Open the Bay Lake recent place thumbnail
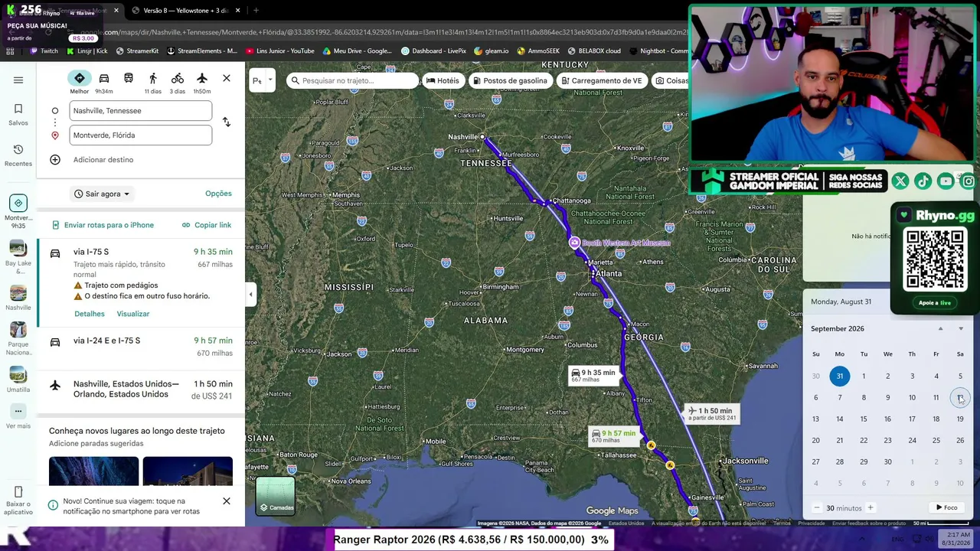The height and width of the screenshot is (551, 980). pyautogui.click(x=18, y=248)
